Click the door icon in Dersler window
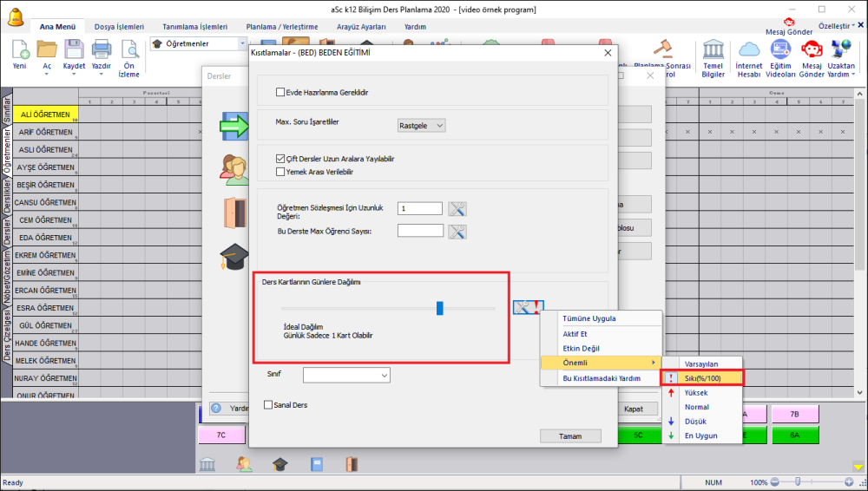Viewport: 868px width, 491px height. (x=235, y=213)
